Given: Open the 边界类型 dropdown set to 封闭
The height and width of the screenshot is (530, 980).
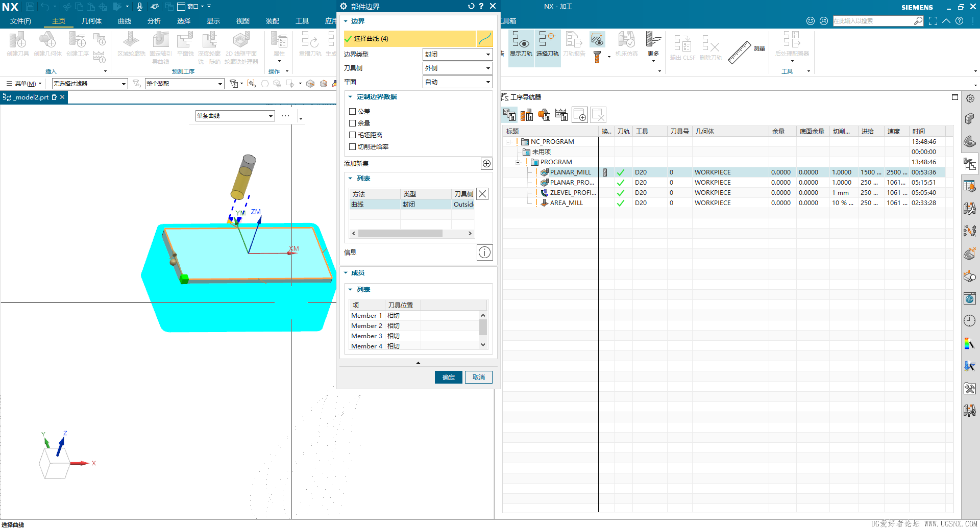Looking at the screenshot, I should point(458,54).
